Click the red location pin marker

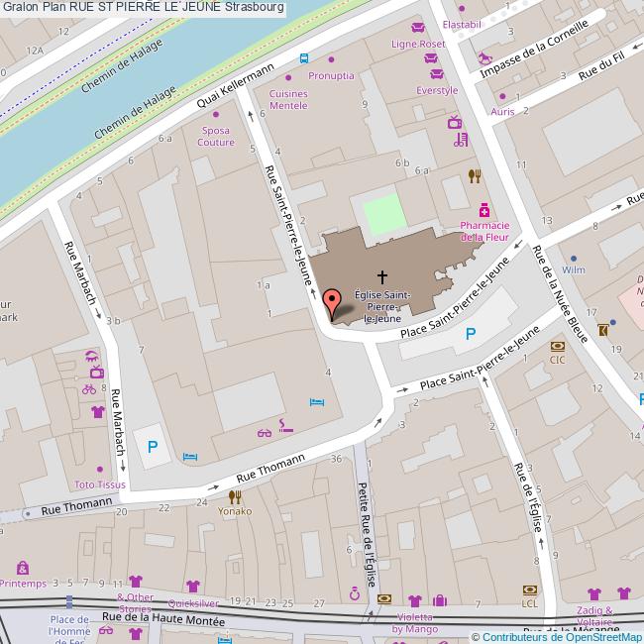[331, 302]
